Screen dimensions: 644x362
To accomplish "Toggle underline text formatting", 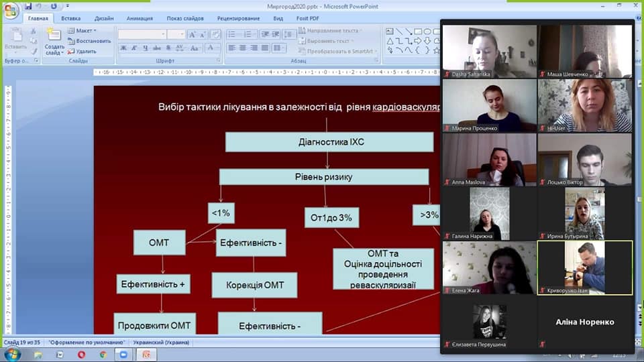I will tap(145, 48).
